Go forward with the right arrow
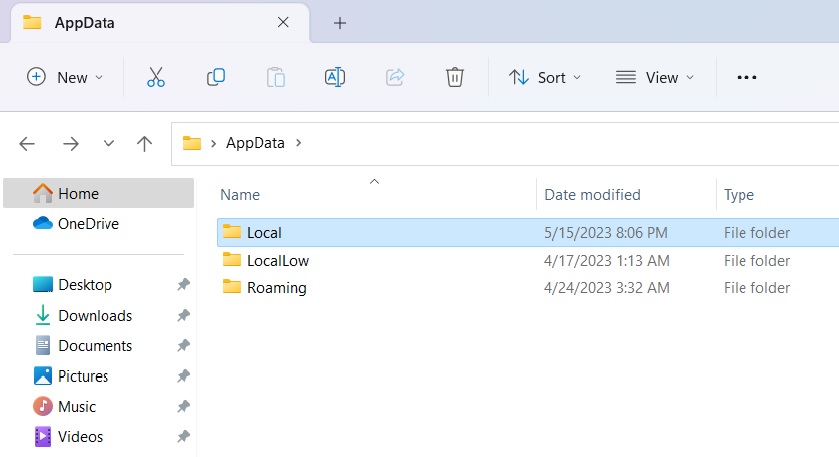 pos(71,143)
